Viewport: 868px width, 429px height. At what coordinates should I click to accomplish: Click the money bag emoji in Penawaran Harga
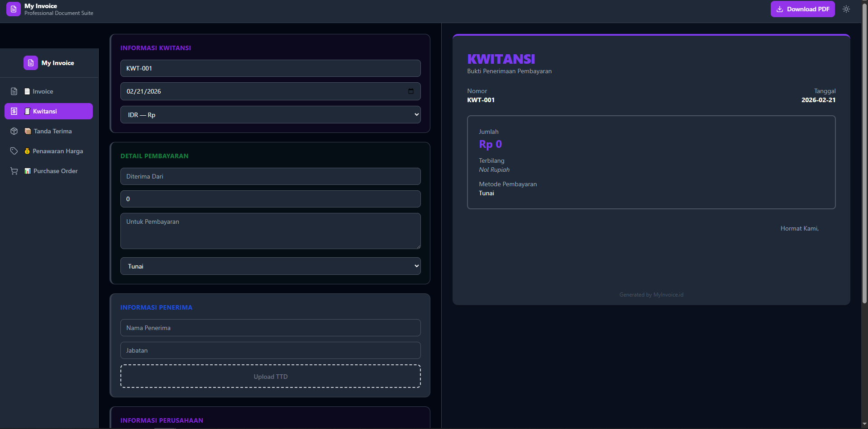click(x=27, y=151)
